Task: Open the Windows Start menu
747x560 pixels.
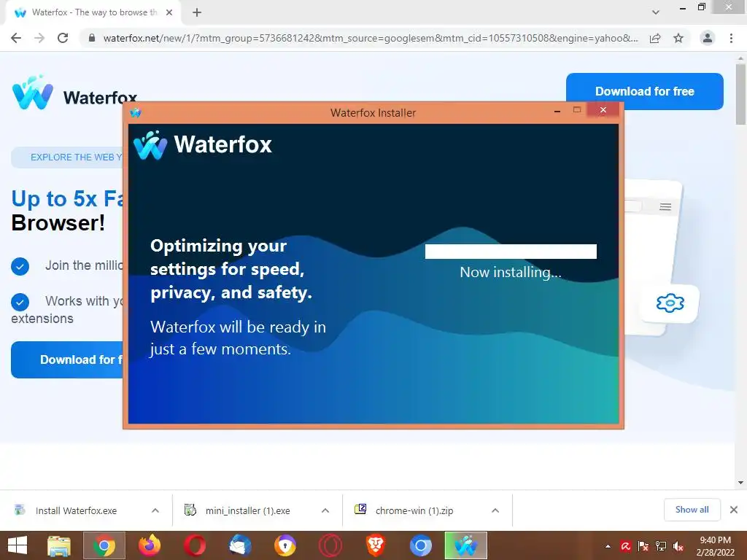Action: click(18, 545)
